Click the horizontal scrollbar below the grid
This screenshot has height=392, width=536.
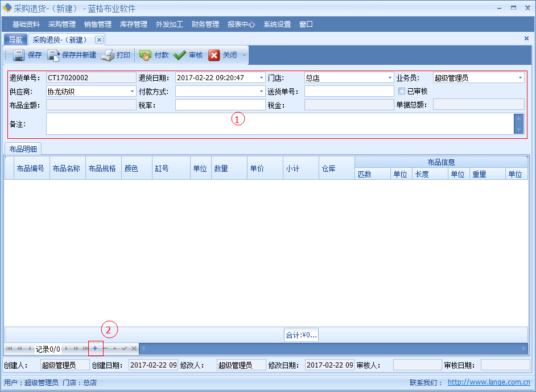point(333,348)
